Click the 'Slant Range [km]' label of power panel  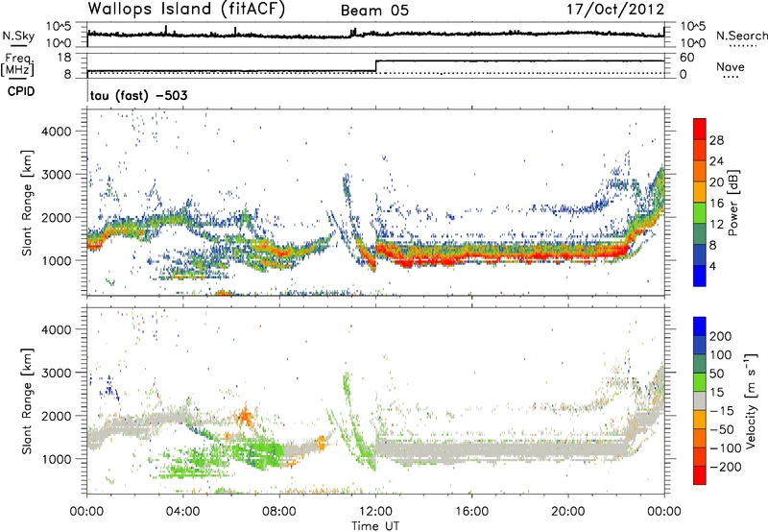[28, 203]
